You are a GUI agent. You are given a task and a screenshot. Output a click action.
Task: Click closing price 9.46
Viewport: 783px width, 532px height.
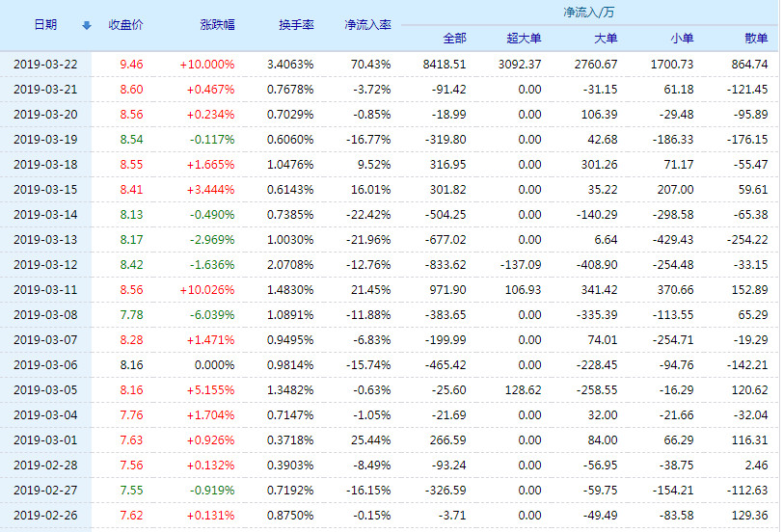click(x=131, y=65)
